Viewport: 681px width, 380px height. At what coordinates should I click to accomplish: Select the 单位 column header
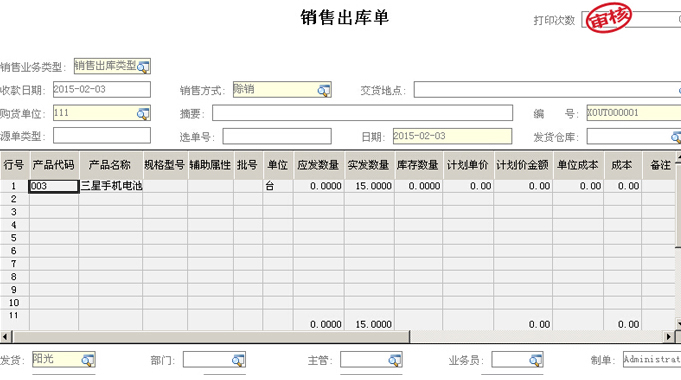click(x=278, y=165)
